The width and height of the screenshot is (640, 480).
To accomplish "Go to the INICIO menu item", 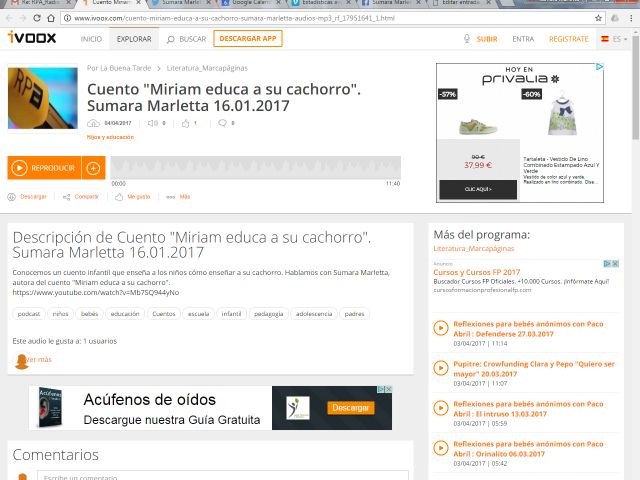I will click(91, 39).
